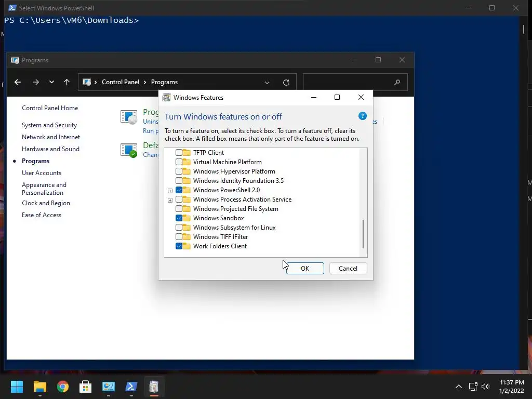Open System and Security category
Image resolution: width=532 pixels, height=399 pixels.
point(49,125)
